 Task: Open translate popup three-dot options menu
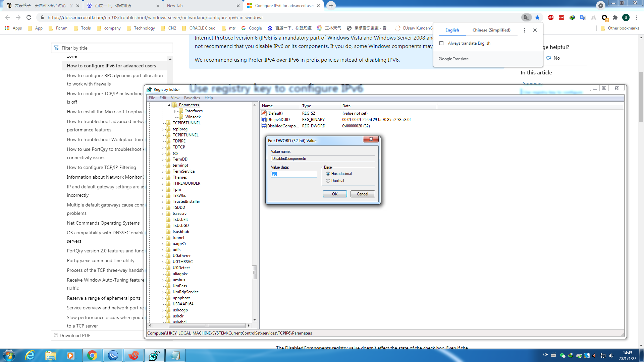tap(524, 30)
